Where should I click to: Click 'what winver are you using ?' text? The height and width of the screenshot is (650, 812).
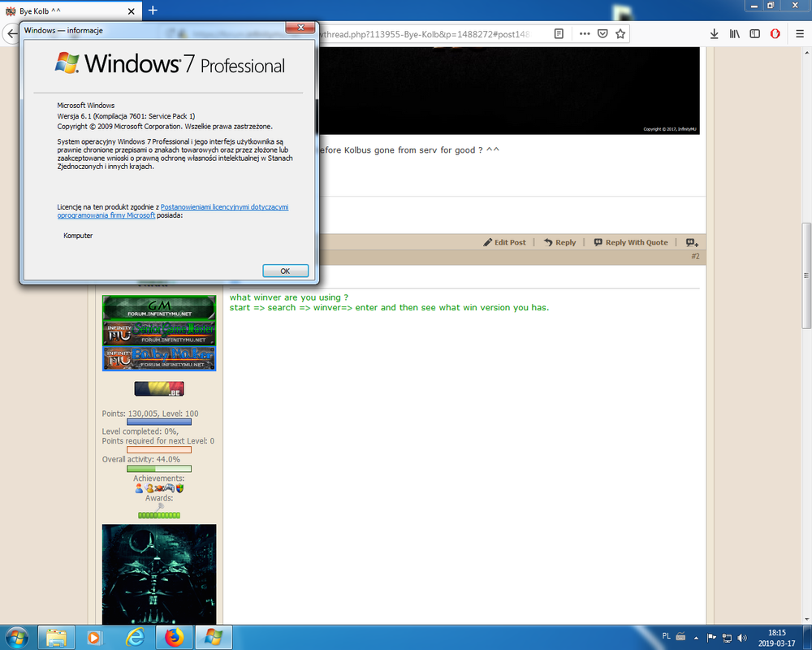pyautogui.click(x=289, y=297)
